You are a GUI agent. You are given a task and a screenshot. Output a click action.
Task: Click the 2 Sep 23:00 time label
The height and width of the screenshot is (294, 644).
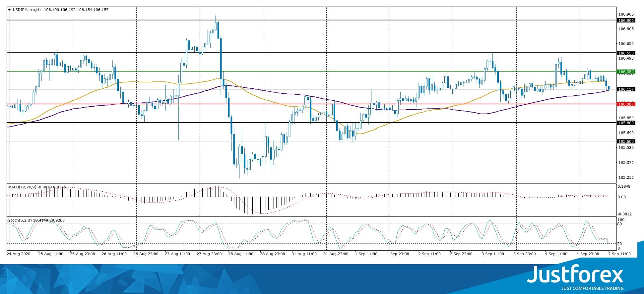(461, 254)
